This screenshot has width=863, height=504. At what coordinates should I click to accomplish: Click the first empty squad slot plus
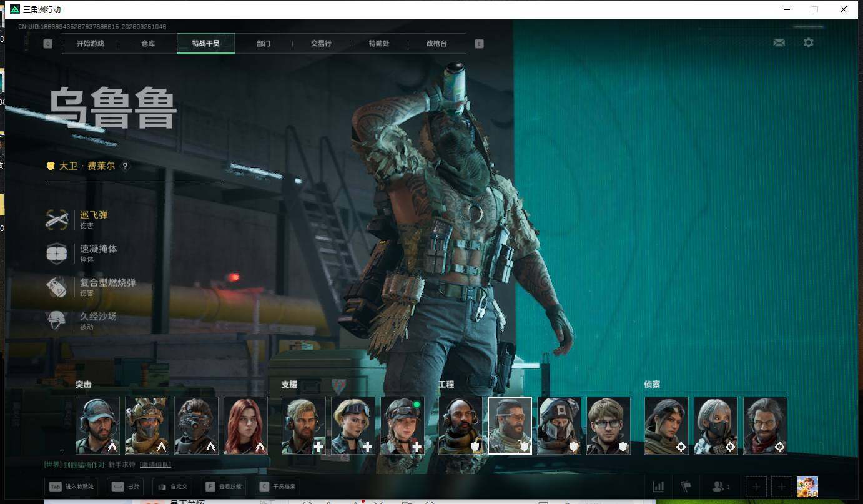click(756, 487)
